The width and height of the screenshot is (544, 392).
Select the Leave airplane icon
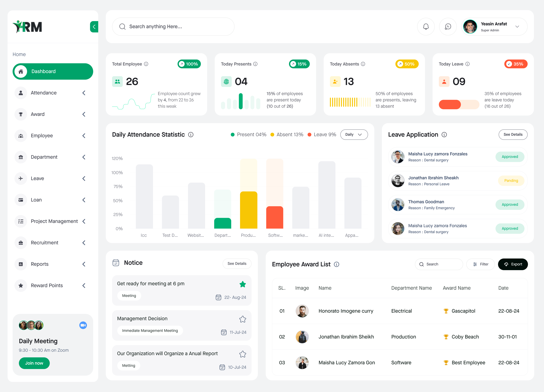tap(21, 178)
